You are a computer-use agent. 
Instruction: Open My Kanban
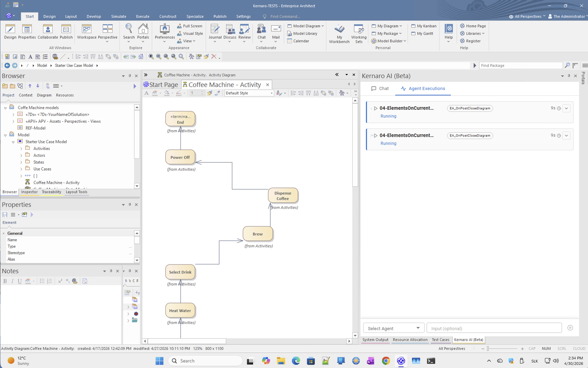424,26
